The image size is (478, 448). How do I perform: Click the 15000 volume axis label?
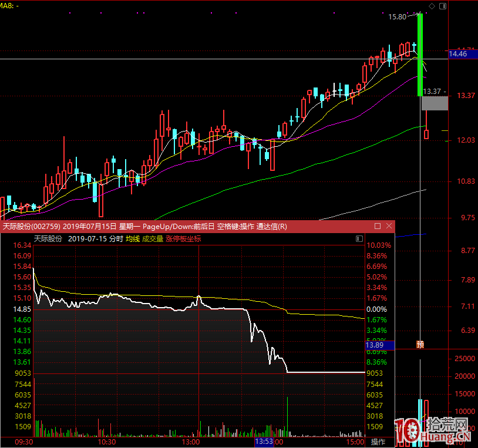pos(464,394)
